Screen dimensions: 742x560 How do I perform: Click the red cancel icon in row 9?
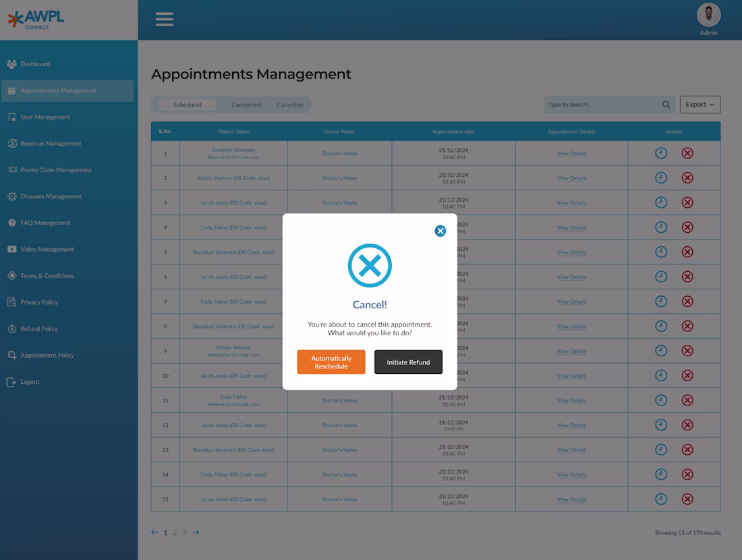point(687,351)
